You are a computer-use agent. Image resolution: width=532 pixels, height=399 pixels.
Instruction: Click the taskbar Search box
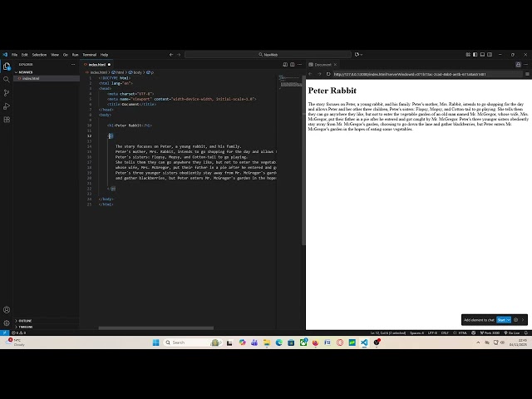click(x=192, y=342)
